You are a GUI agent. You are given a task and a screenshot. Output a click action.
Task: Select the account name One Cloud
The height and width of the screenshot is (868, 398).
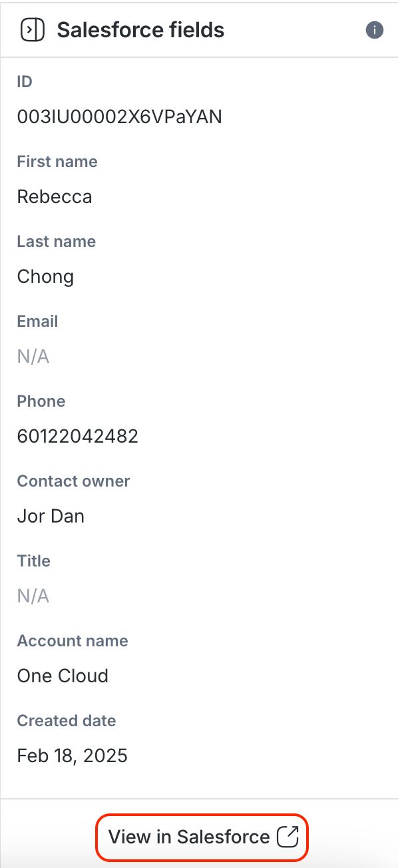click(63, 676)
